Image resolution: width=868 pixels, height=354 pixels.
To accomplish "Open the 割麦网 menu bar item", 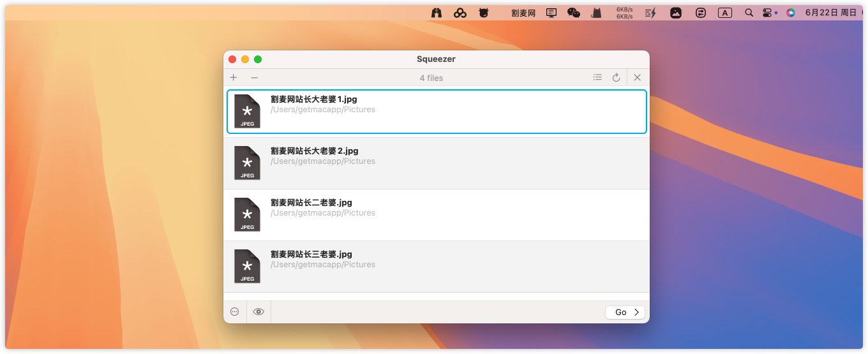I will click(x=523, y=13).
